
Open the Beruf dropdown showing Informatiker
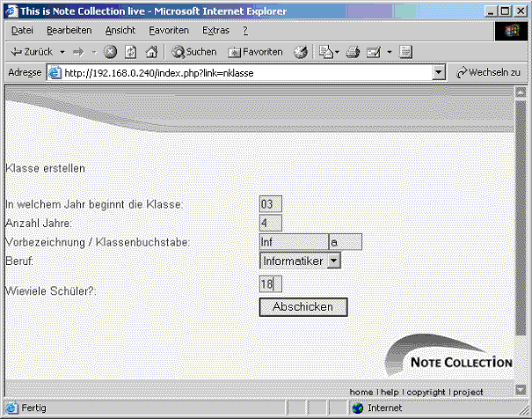[x=300, y=261]
